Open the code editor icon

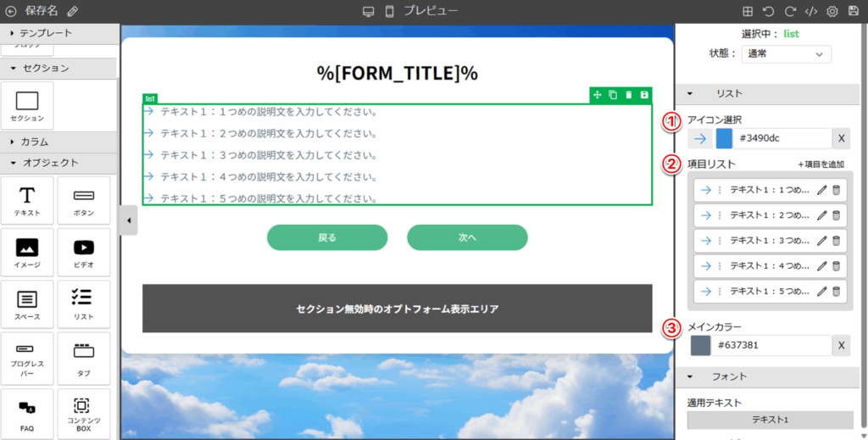tap(811, 11)
